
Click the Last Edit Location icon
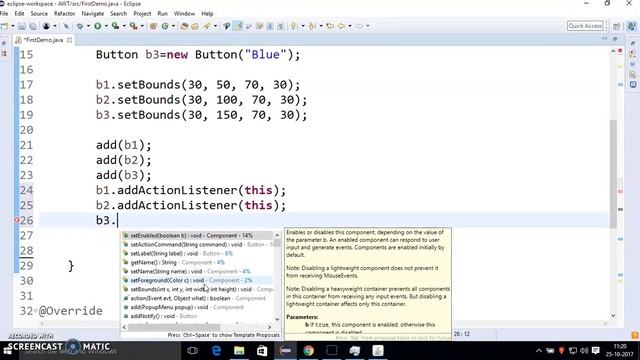(x=330, y=26)
